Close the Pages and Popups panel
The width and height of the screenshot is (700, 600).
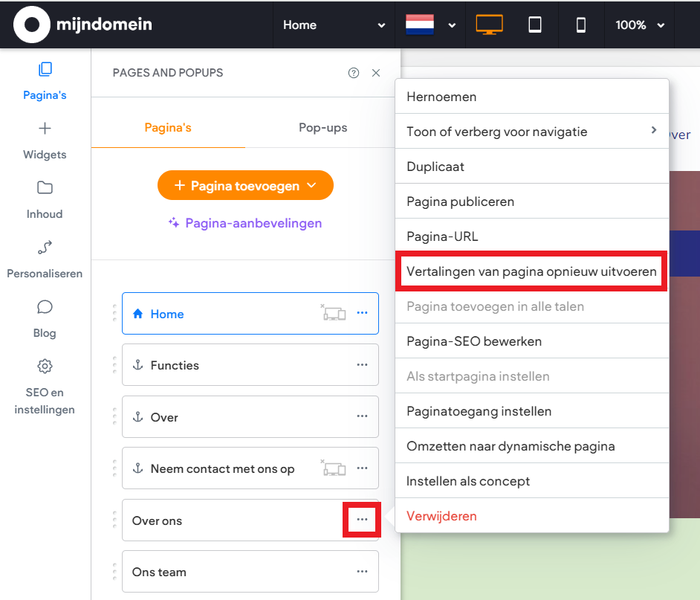(x=376, y=73)
